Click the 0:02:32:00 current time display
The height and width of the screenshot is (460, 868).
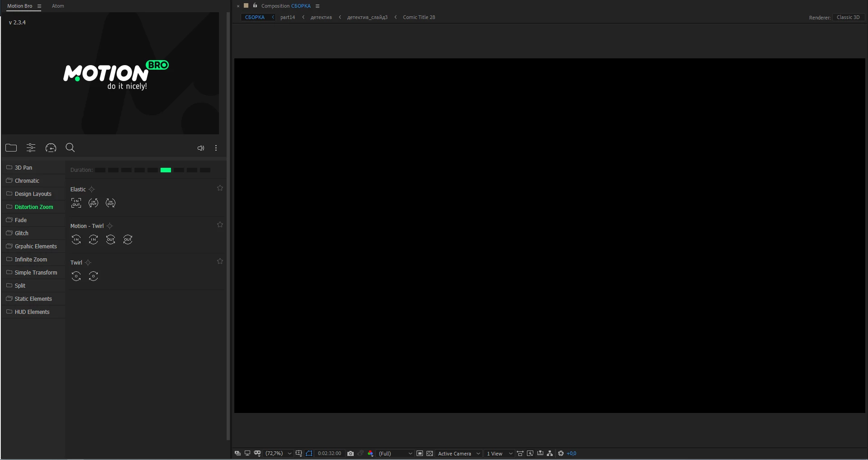coord(329,453)
